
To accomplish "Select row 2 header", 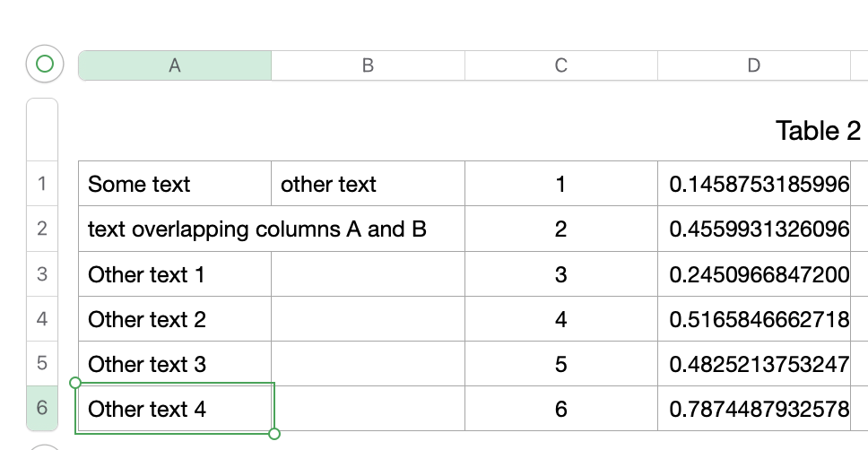I will (42, 229).
